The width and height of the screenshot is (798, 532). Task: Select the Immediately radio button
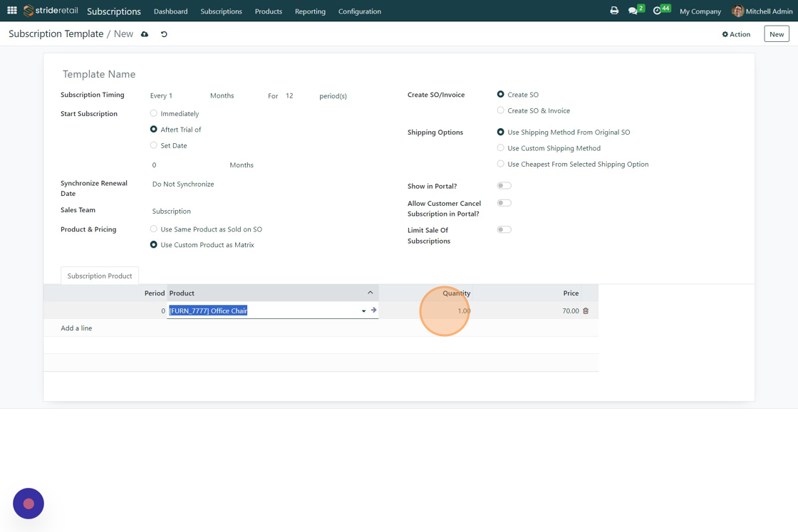point(154,113)
